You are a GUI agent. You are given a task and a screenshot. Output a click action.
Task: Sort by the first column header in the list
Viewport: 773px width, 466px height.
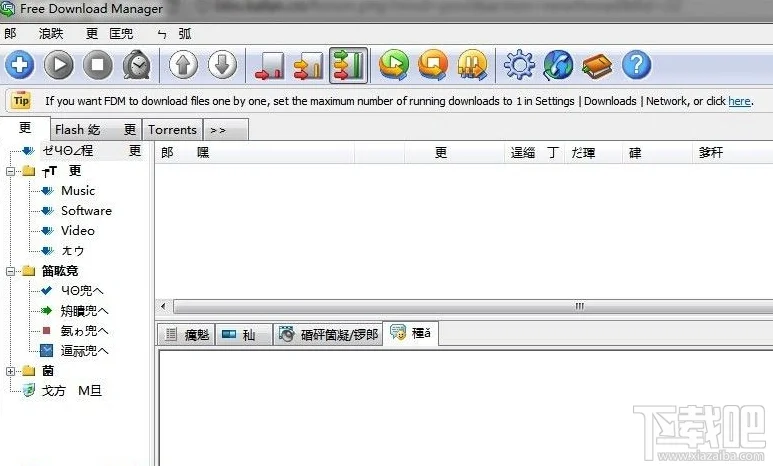click(255, 153)
